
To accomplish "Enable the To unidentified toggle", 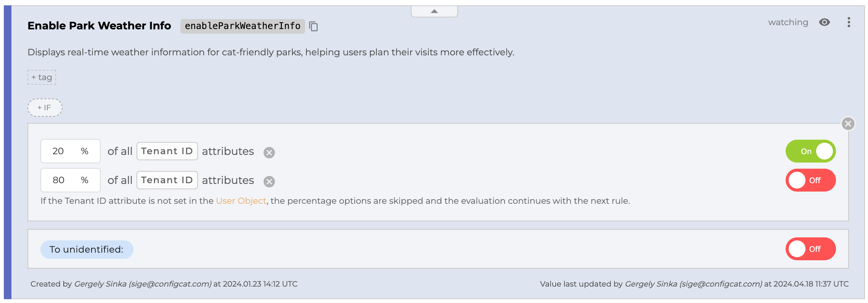I will pos(810,249).
